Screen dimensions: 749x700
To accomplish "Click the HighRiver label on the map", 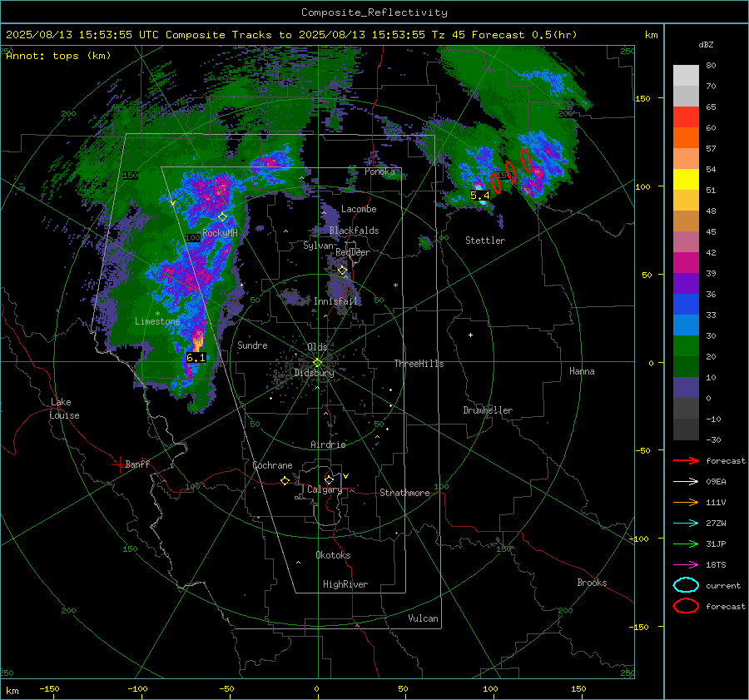I will point(345,584).
